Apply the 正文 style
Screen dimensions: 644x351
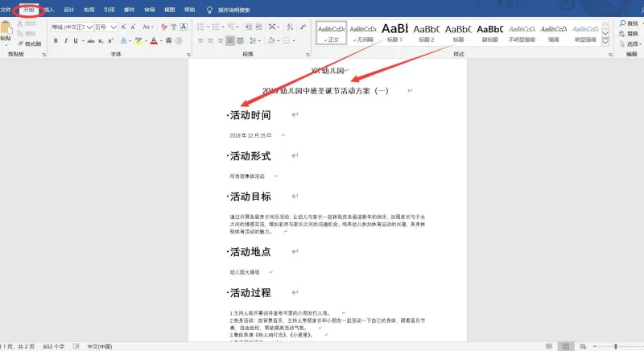coord(332,33)
